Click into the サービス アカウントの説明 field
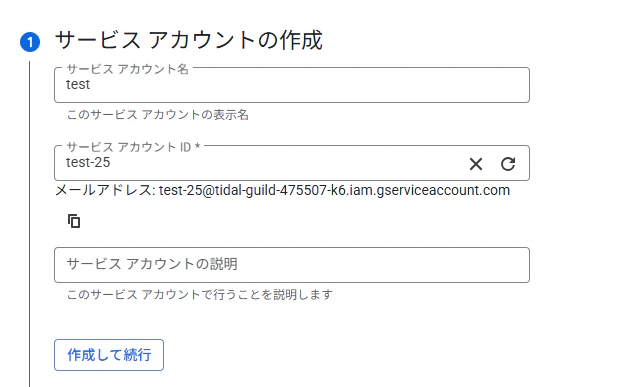This screenshot has height=387, width=625. coord(292,265)
